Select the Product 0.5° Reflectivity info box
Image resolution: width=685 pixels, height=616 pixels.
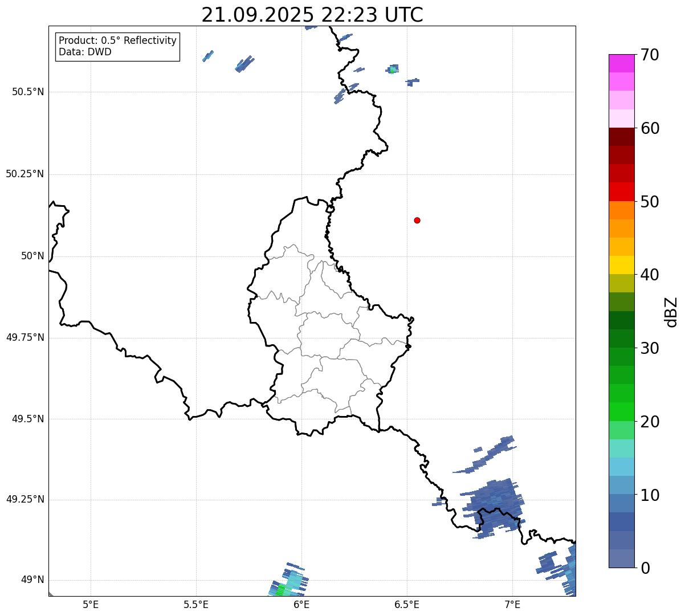117,47
